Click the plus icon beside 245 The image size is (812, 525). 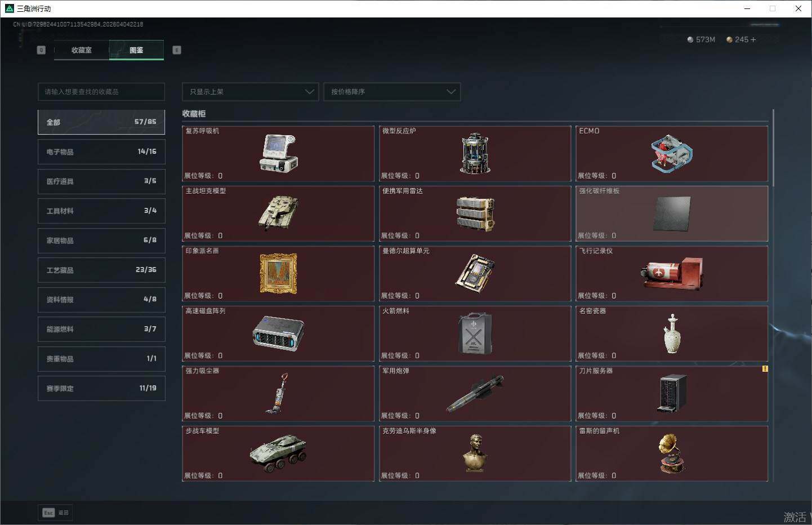point(753,39)
